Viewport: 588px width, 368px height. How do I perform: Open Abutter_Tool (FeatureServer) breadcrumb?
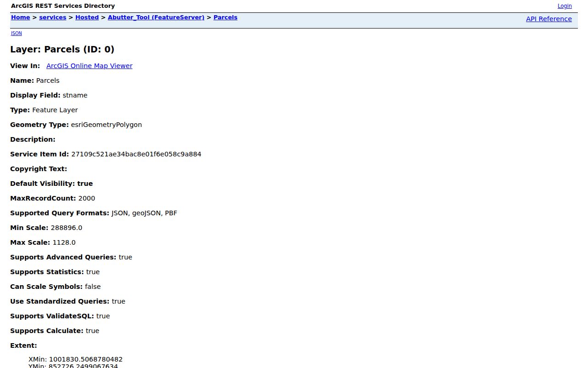[156, 17]
